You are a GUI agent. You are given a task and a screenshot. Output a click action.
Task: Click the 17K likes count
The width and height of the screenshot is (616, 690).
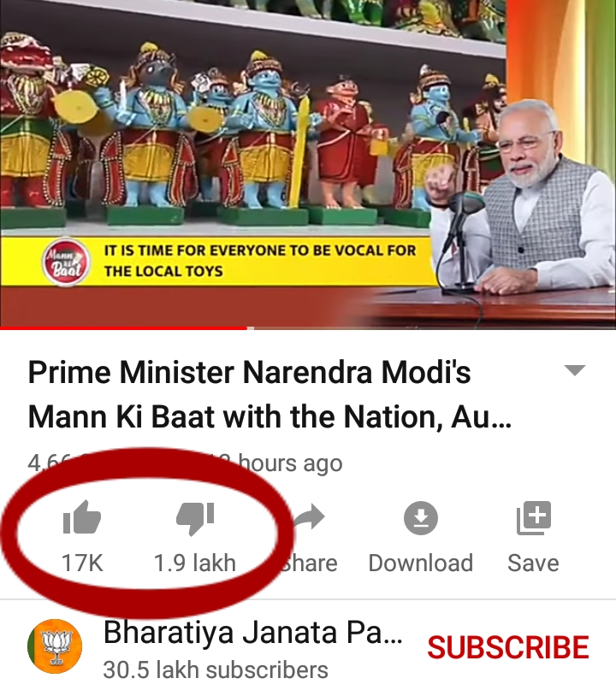pyautogui.click(x=82, y=563)
